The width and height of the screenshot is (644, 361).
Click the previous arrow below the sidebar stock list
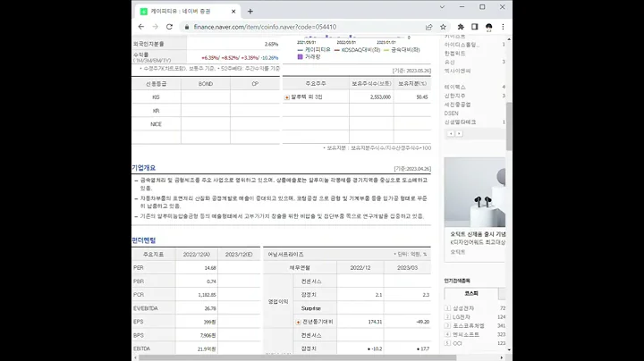451,134
